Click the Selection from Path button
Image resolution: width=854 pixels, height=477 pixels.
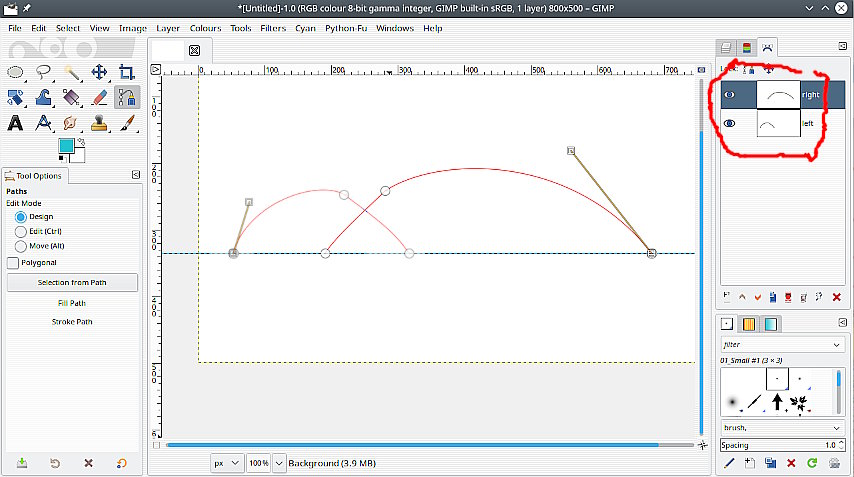[72, 283]
